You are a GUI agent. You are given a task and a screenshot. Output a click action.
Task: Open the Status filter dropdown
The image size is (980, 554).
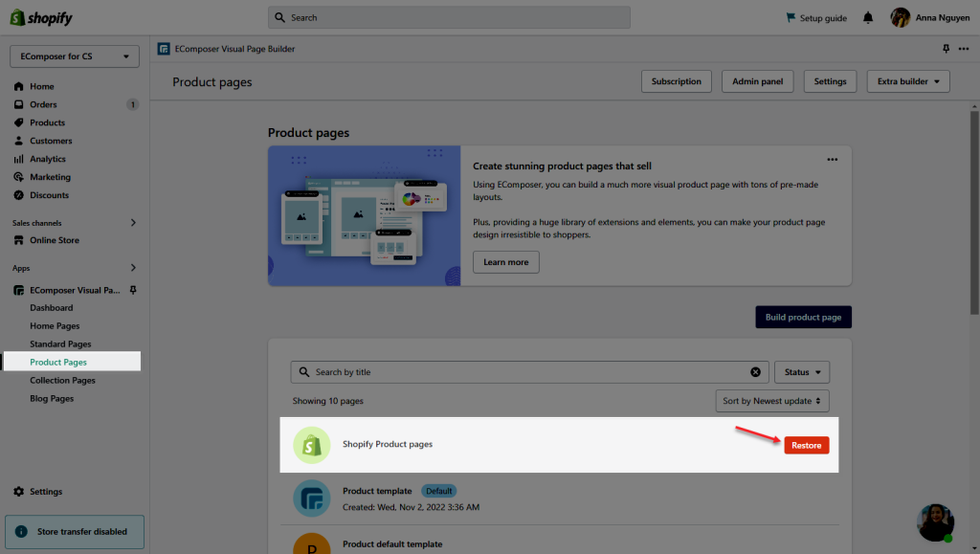coord(802,372)
